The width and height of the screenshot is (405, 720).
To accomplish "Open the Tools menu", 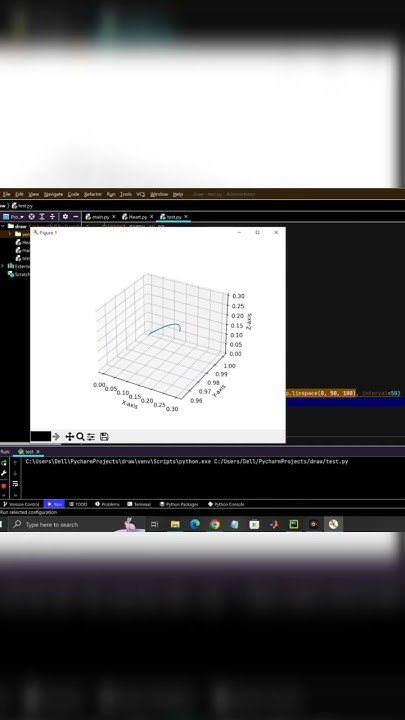I will (126, 194).
